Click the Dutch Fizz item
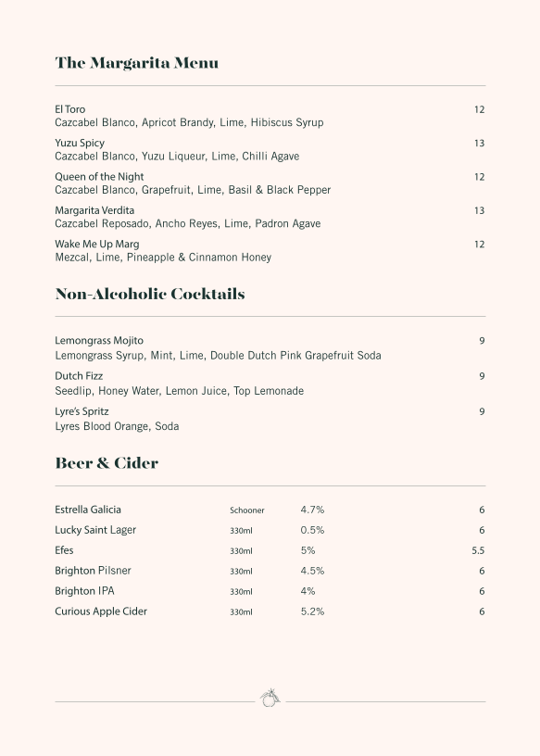The image size is (540, 756). coord(79,376)
